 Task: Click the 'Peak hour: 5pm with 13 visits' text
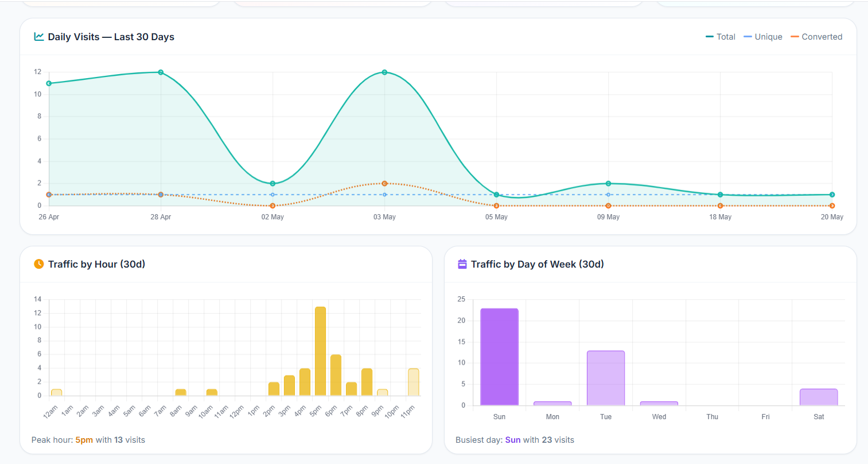pyautogui.click(x=88, y=440)
